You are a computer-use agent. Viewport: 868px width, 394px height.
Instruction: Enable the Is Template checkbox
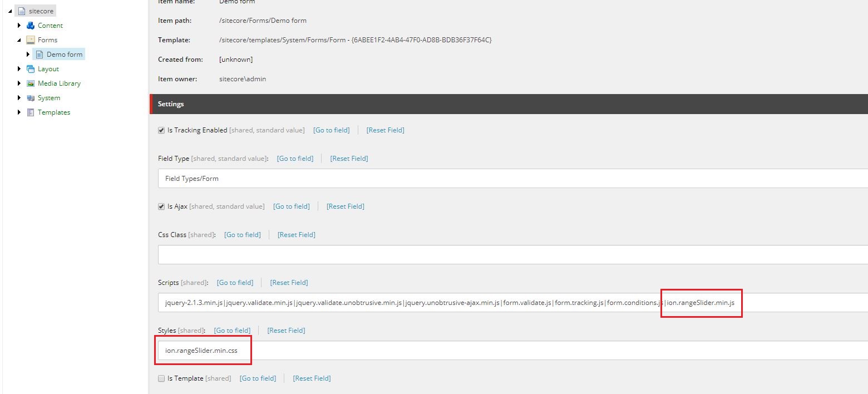click(161, 378)
